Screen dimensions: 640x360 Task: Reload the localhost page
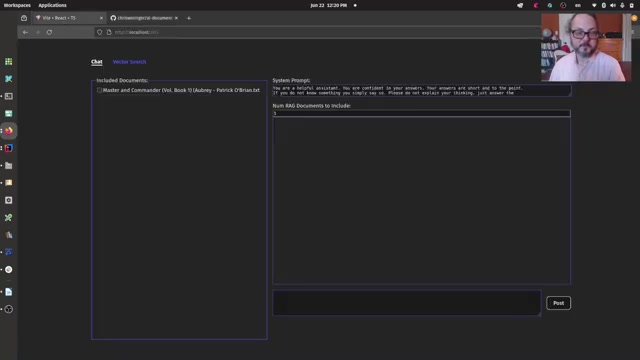49,32
